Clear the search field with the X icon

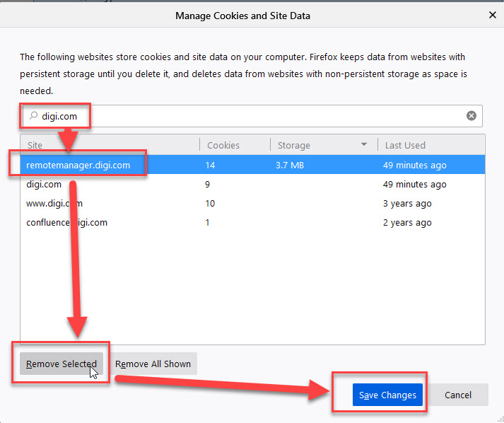(471, 115)
